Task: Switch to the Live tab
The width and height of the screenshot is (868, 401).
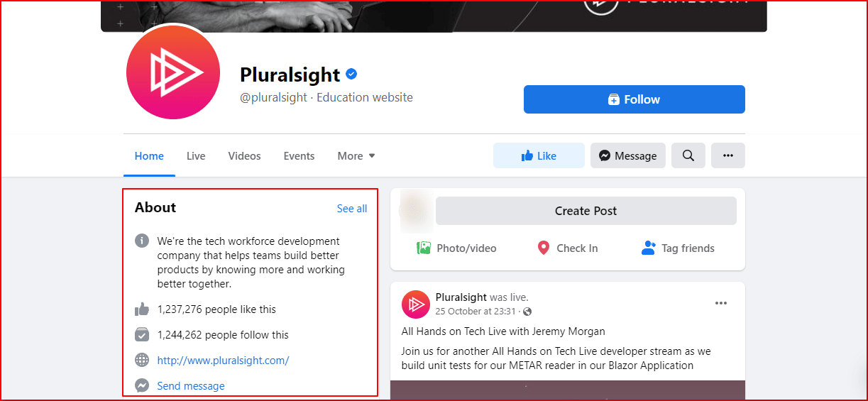Action: click(x=196, y=155)
